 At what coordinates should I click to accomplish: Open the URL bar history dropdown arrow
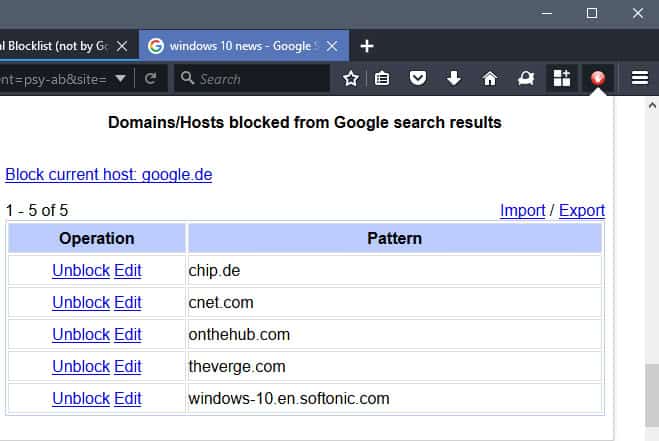120,79
